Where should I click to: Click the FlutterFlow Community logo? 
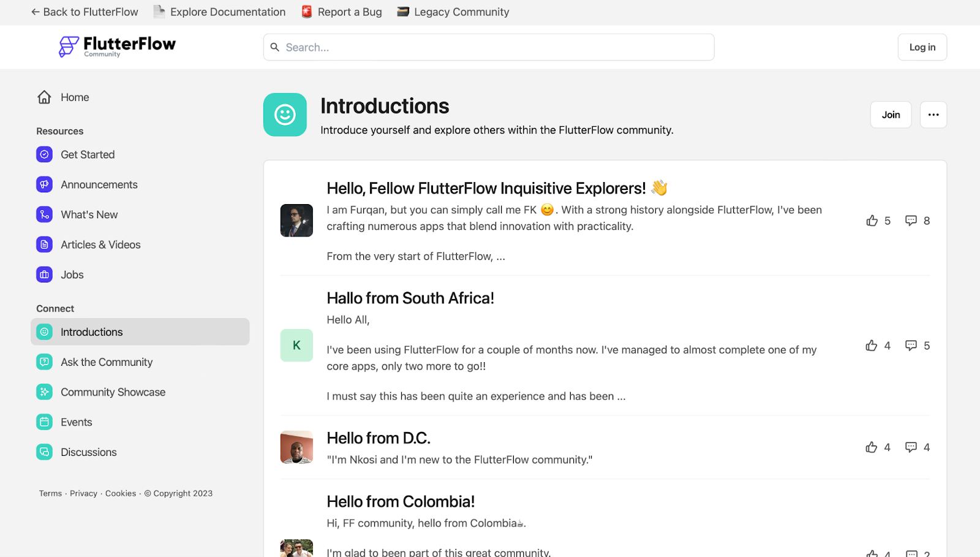click(x=117, y=46)
